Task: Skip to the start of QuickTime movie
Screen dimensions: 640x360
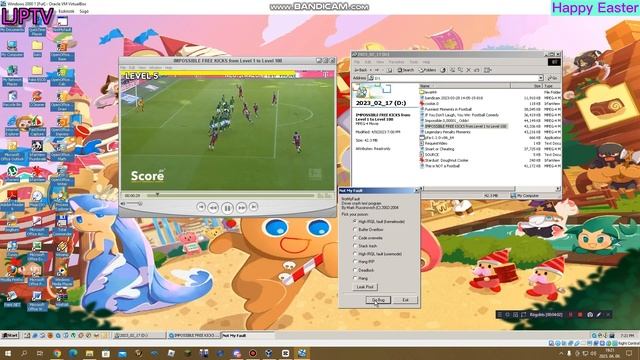Action: tap(201, 207)
